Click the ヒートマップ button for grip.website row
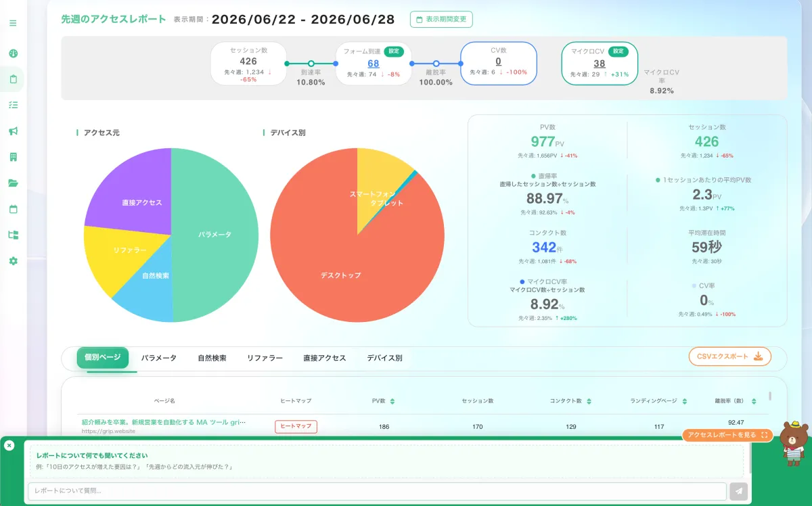The image size is (812, 506). pos(296,427)
